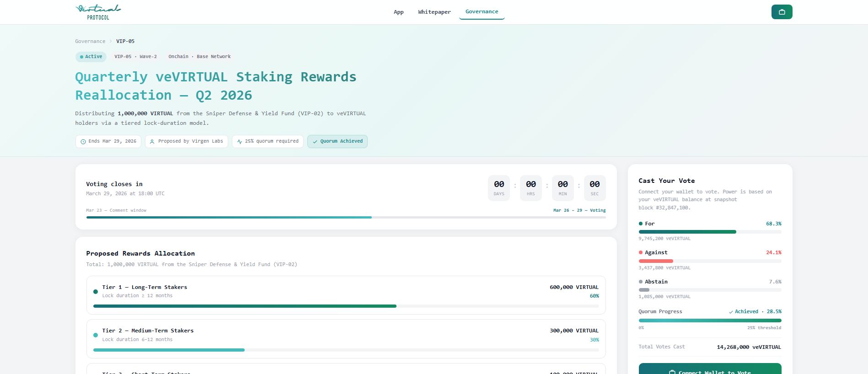The height and width of the screenshot is (374, 868).
Task: Click the 60% Tier 1 share
Action: click(594, 296)
